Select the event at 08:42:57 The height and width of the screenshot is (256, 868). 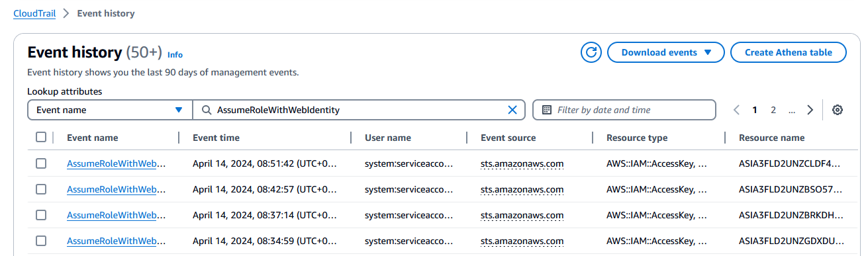pos(41,189)
